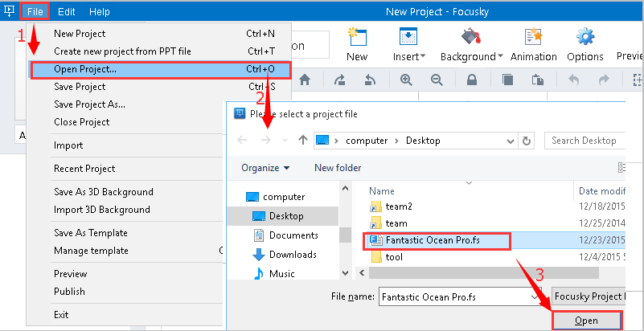
Task: Open recent locations chevron in dialog
Action: tap(285, 141)
